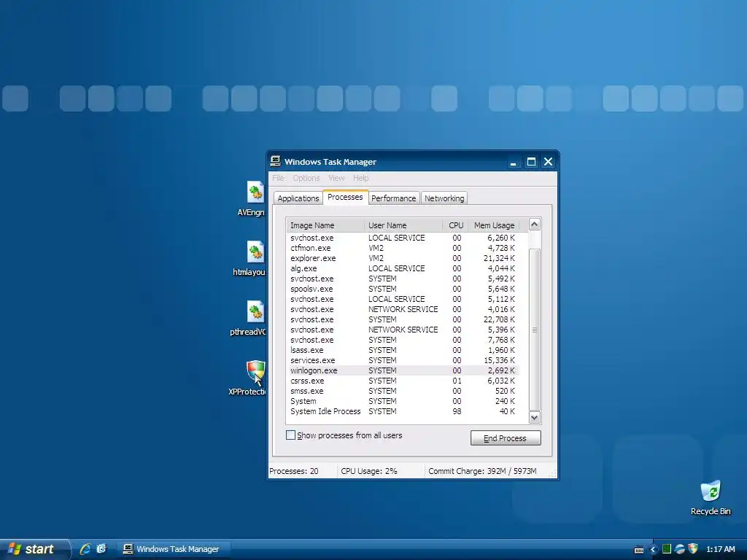Switch to the Networking tab
Viewport: 747px width, 560px height.
click(444, 198)
